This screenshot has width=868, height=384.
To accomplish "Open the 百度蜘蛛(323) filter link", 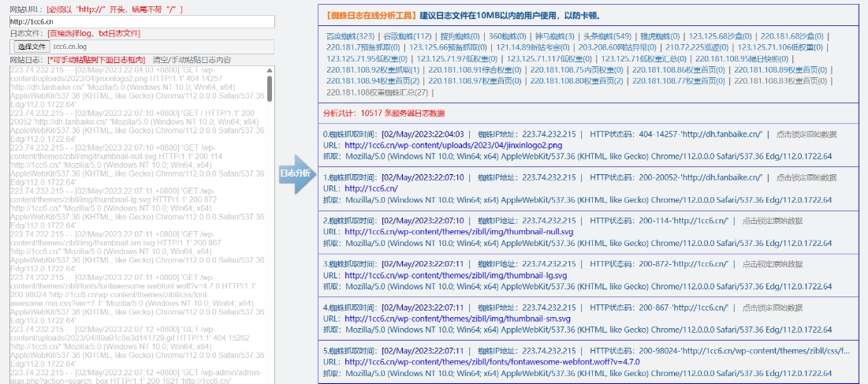I will coord(350,36).
